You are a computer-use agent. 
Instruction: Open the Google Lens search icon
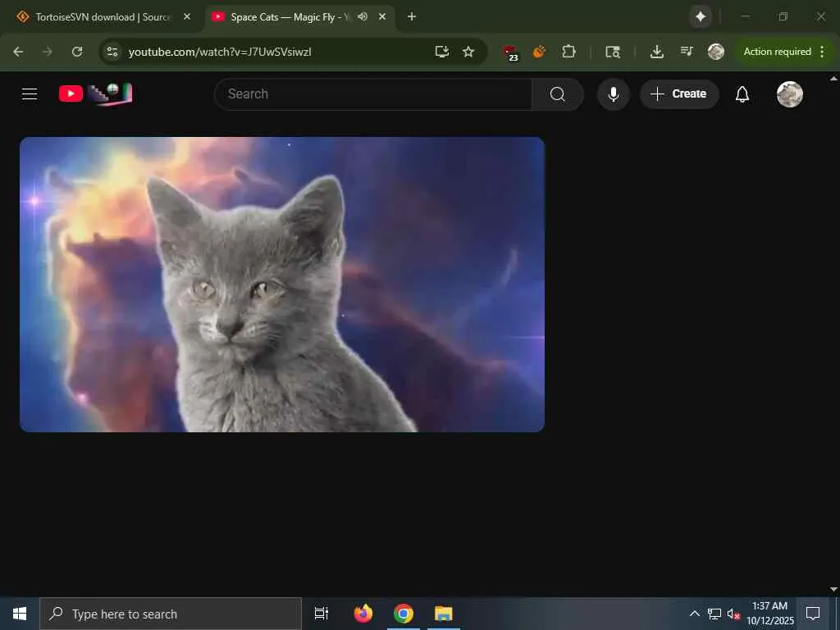coord(612,52)
